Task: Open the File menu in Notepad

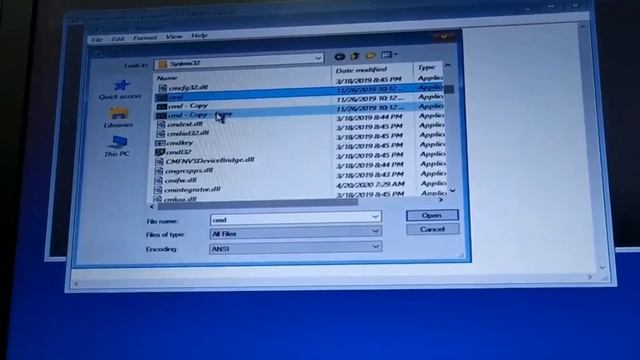Action: [x=97, y=40]
